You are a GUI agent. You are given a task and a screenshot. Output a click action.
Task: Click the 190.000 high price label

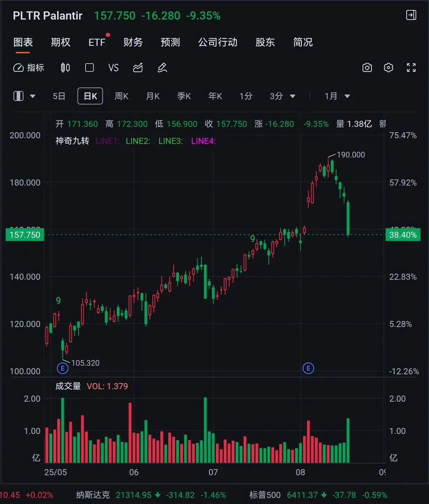(351, 155)
